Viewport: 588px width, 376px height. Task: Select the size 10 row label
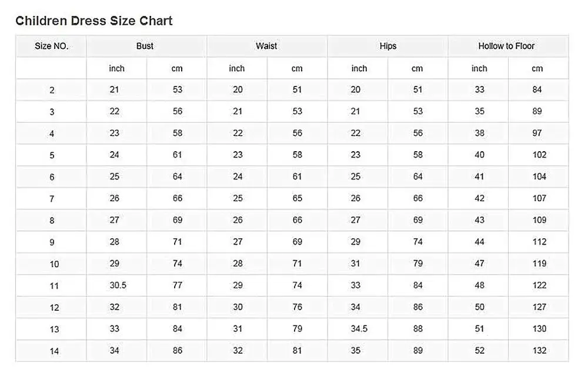[x=54, y=264]
